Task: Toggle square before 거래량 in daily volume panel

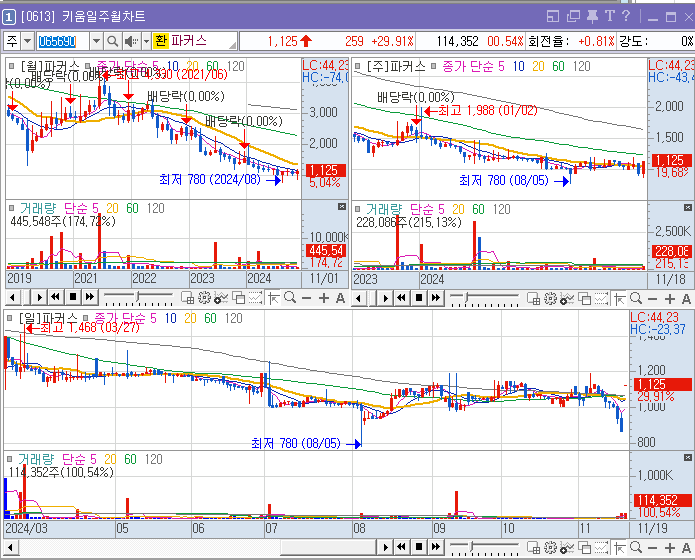Action: pos(10,459)
